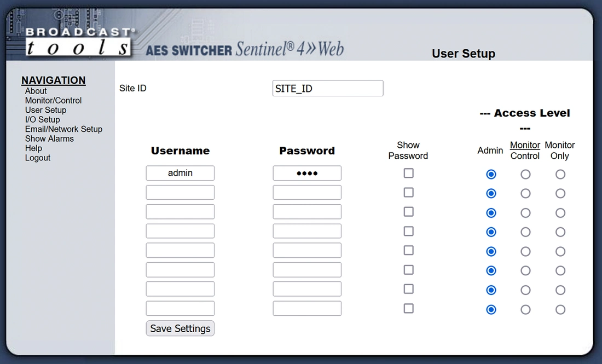The image size is (602, 364).
Task: Click the admin password field
Action: pyautogui.click(x=307, y=173)
